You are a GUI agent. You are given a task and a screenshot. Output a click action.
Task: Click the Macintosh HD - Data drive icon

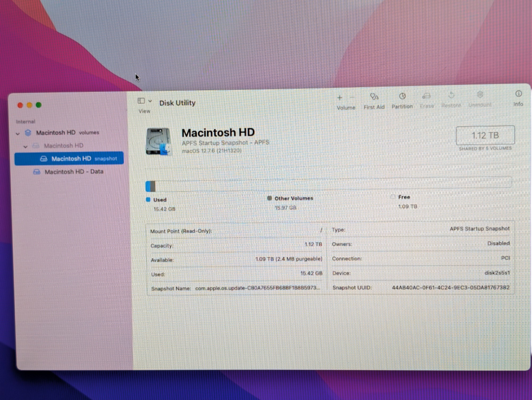[37, 172]
